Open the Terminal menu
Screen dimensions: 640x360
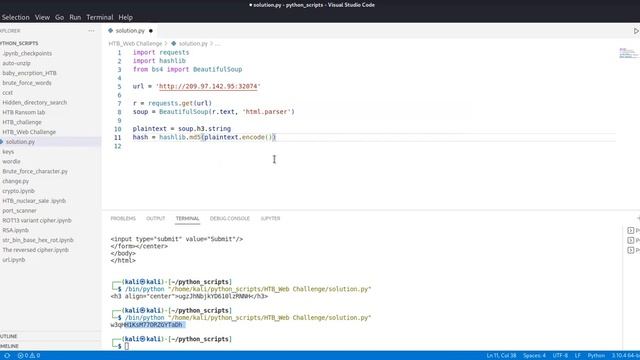coord(100,17)
